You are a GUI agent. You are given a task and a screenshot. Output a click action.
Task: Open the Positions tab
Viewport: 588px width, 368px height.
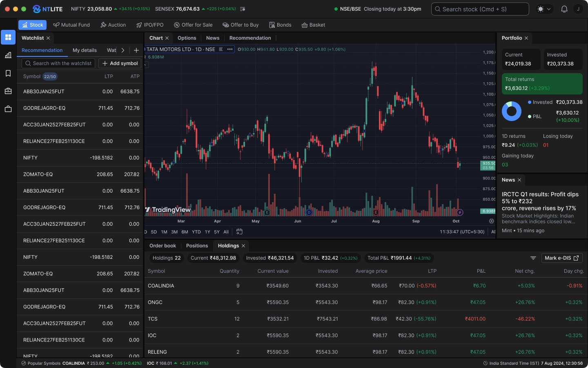[197, 246]
